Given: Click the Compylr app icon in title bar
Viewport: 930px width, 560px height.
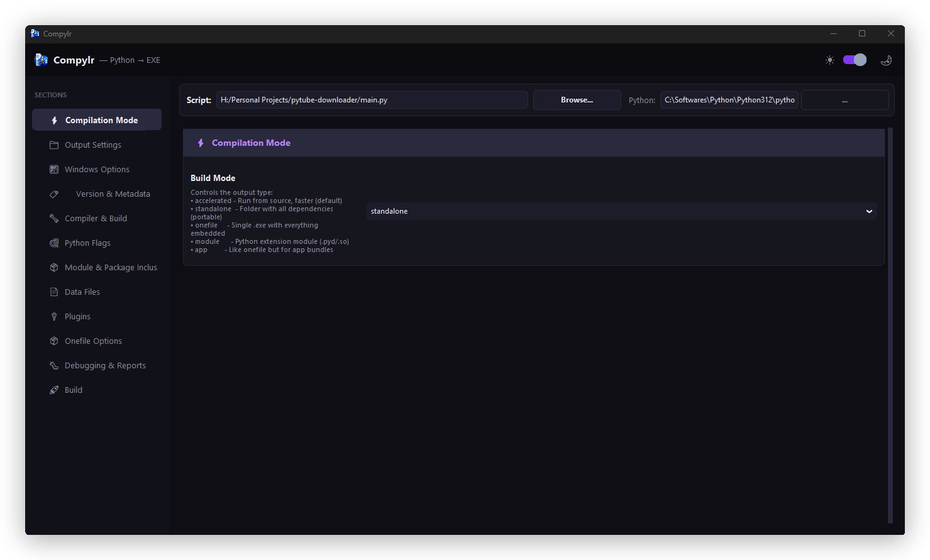Looking at the screenshot, I should click(x=35, y=33).
